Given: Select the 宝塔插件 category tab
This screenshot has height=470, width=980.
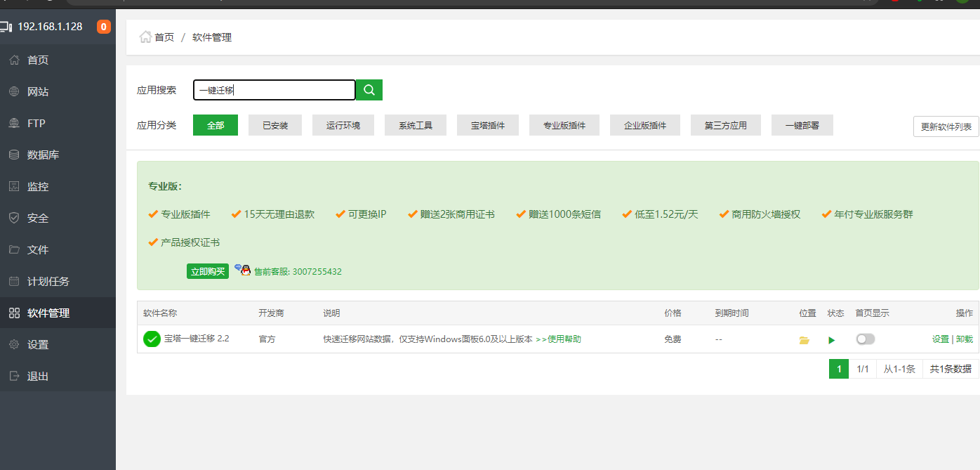Looking at the screenshot, I should (488, 126).
